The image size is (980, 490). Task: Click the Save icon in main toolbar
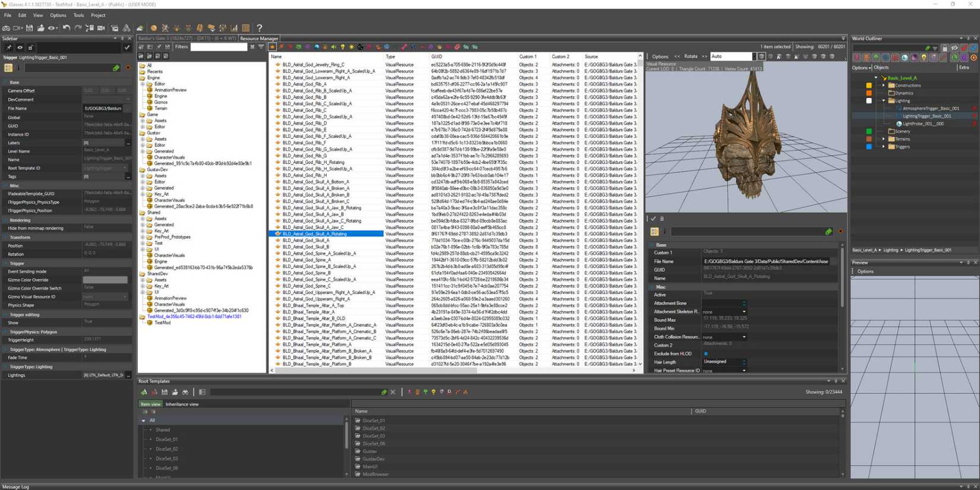click(x=29, y=28)
